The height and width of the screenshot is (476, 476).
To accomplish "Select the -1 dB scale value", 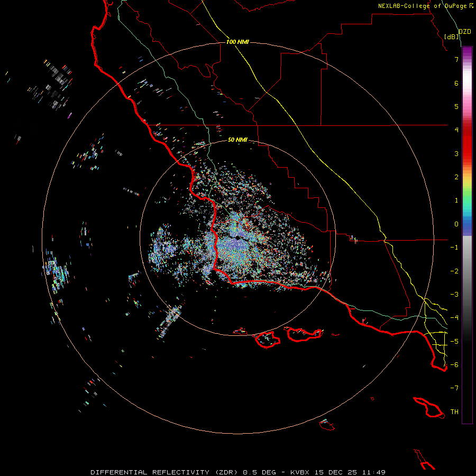I will pyautogui.click(x=454, y=248).
